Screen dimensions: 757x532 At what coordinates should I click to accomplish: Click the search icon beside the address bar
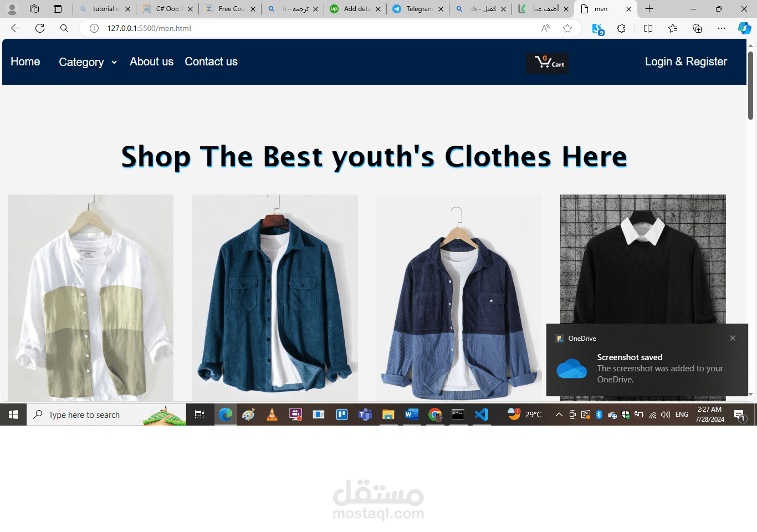click(64, 28)
